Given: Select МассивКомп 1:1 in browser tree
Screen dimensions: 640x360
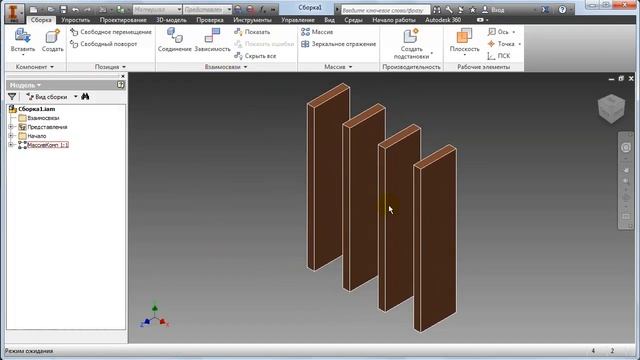Looking at the screenshot, I should tap(48, 145).
